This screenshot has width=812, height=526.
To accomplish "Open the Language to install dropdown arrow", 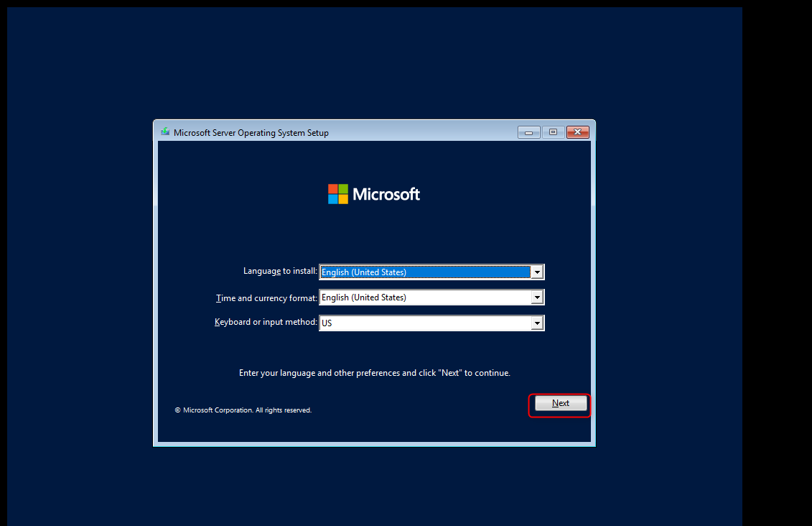I will (537, 272).
